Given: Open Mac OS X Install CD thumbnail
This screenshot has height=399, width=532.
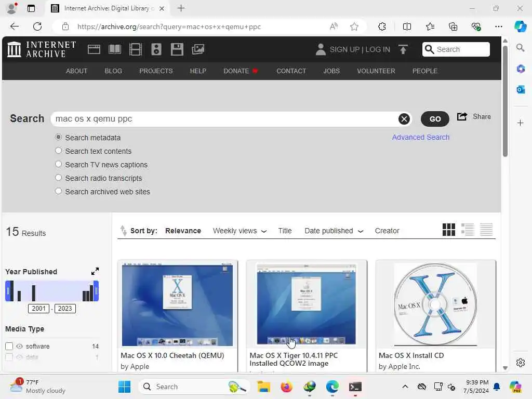Looking at the screenshot, I should pos(435,304).
